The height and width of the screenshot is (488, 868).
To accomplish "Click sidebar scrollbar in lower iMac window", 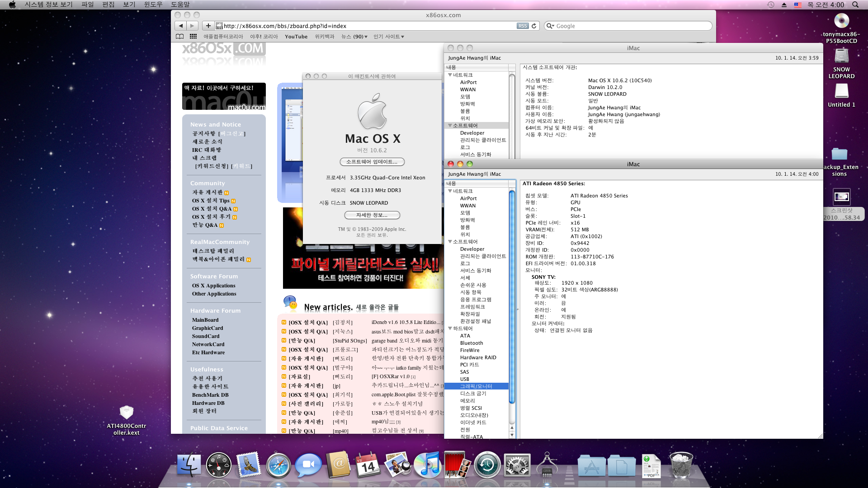I will [512, 296].
